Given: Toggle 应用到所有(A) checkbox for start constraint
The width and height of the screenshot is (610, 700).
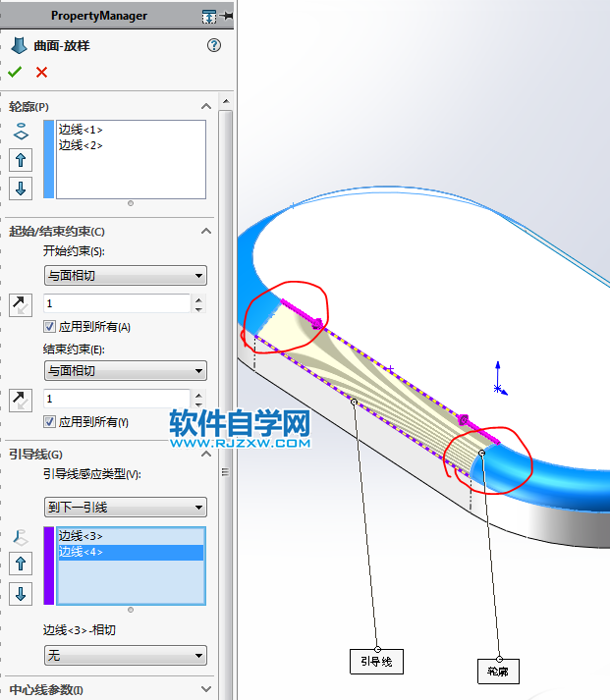Looking at the screenshot, I should point(50,327).
